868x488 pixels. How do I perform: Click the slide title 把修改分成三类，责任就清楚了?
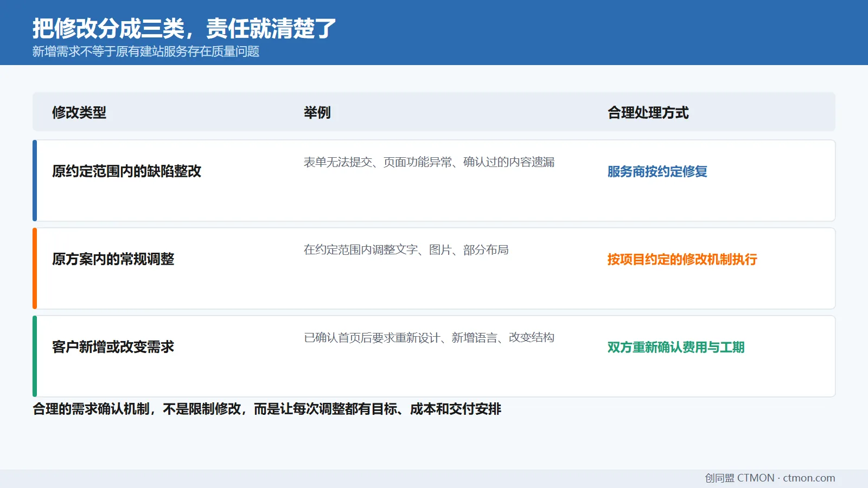pos(184,28)
